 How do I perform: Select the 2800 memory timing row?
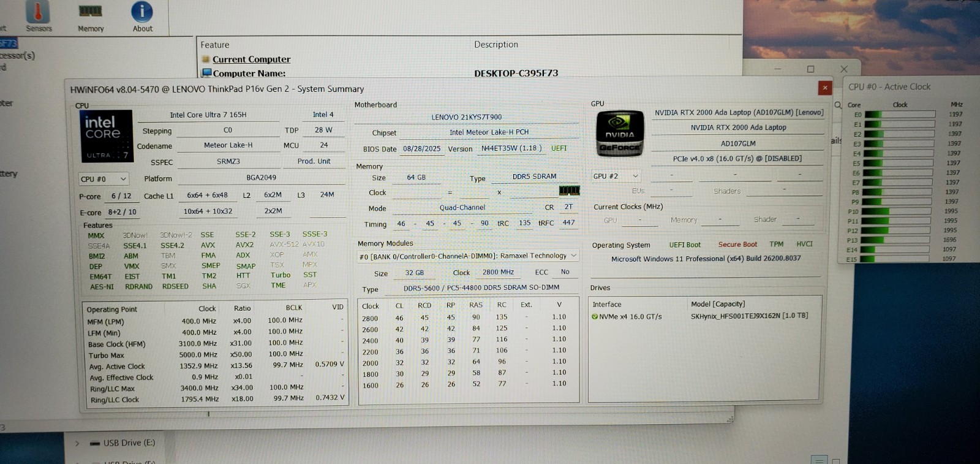(467, 318)
